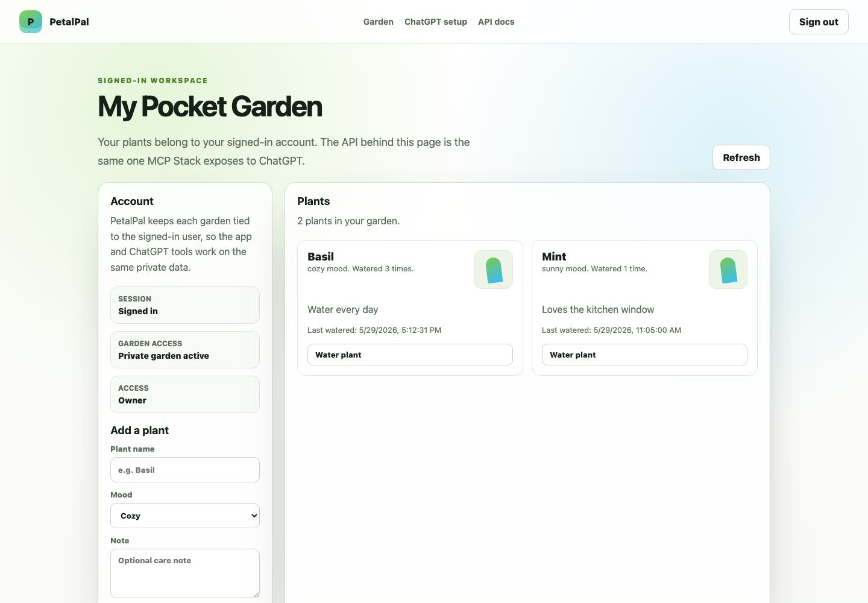The image size is (868, 603).
Task: Water the Mint plant
Action: (x=644, y=355)
